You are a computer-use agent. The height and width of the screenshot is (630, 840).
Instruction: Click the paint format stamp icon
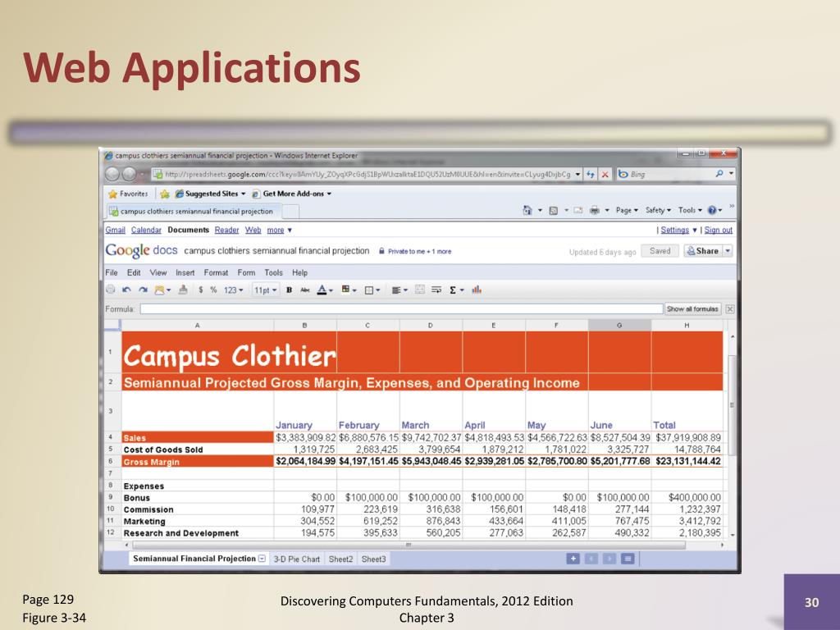(x=183, y=290)
